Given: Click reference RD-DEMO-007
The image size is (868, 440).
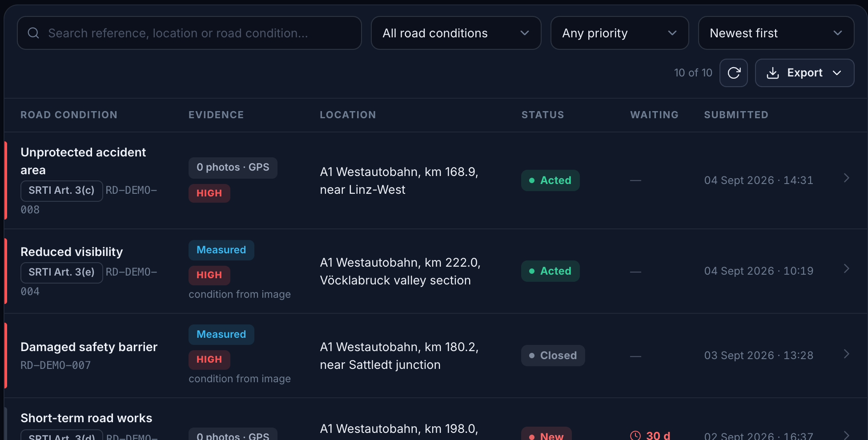Looking at the screenshot, I should [56, 365].
